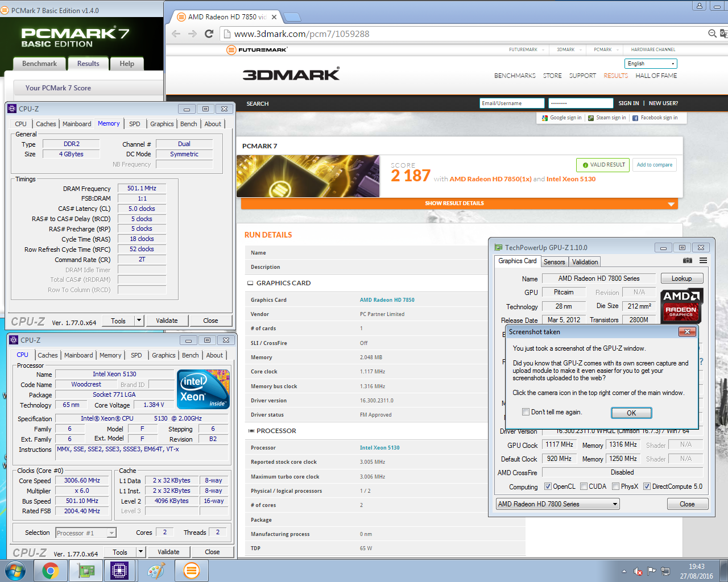
Task: Click the Google sign in link
Action: click(562, 118)
